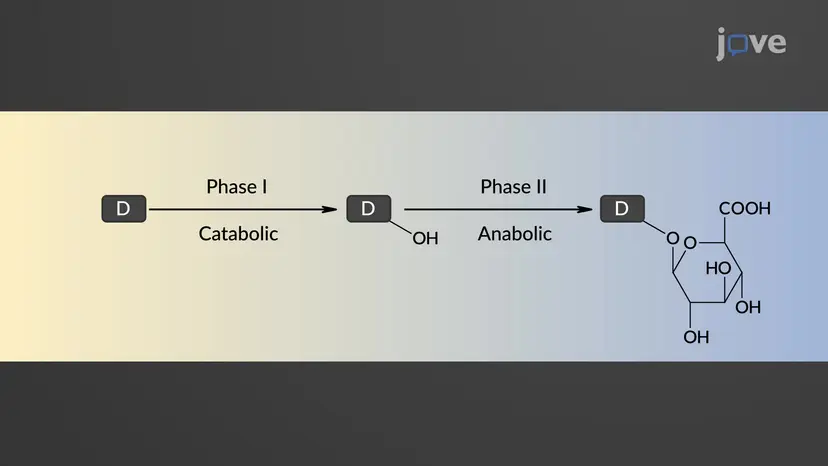828x466 pixels.
Task: Click the glucuronic acid ring center
Action: (x=708, y=273)
